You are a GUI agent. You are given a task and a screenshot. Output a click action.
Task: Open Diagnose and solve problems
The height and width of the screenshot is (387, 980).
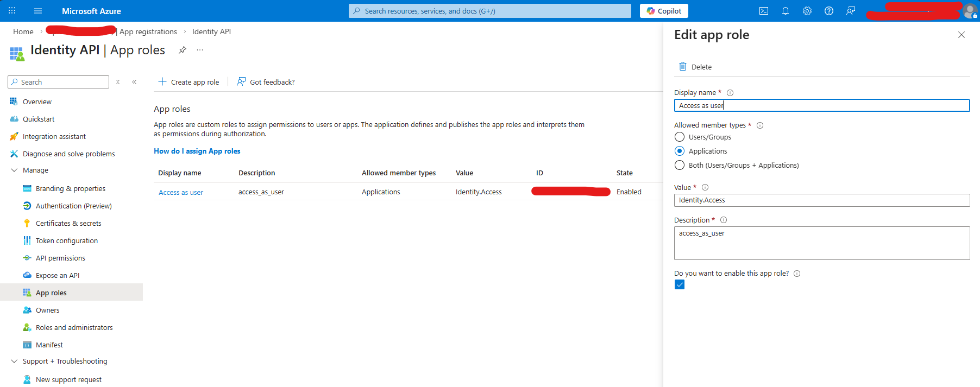[69, 154]
